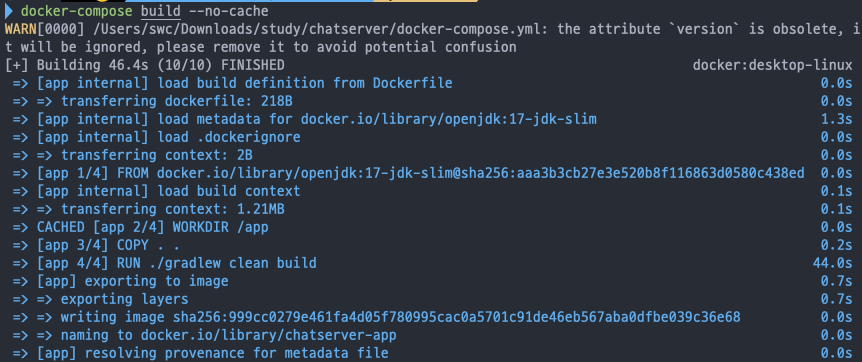This screenshot has width=862, height=362.
Task: Click the writing image sha256 hash line
Action: click(x=377, y=317)
